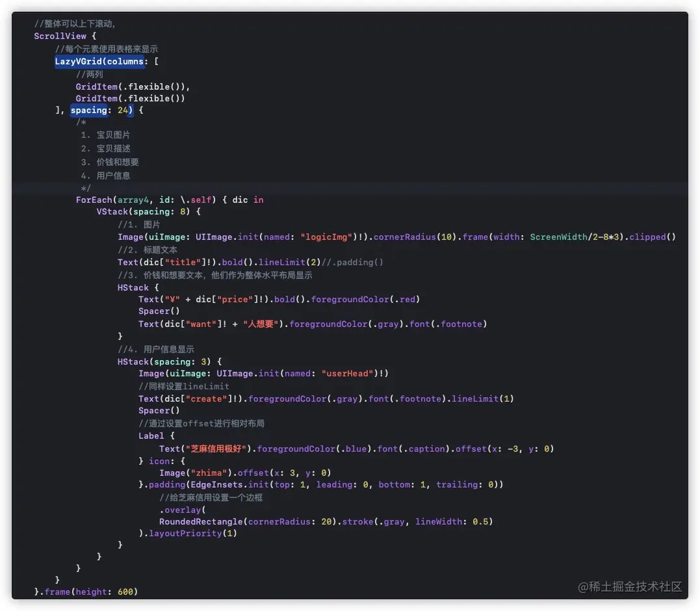
Task: Click the lineLimit(1) modifier
Action: (x=482, y=399)
